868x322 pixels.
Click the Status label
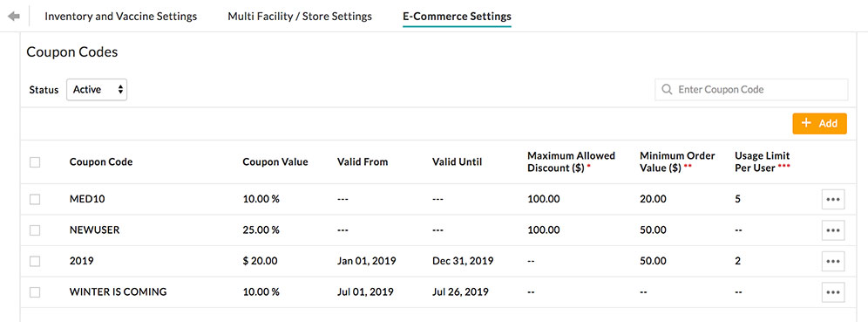[x=44, y=90]
